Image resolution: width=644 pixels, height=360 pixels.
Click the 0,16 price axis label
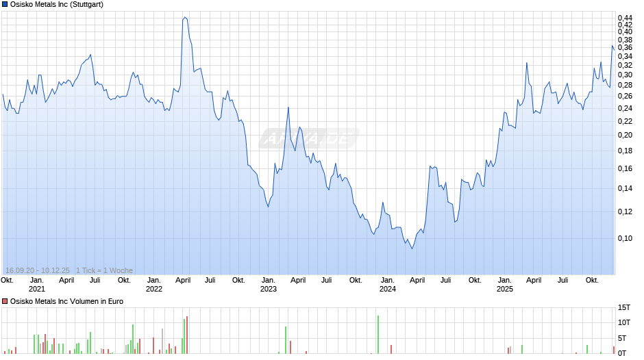(x=625, y=169)
